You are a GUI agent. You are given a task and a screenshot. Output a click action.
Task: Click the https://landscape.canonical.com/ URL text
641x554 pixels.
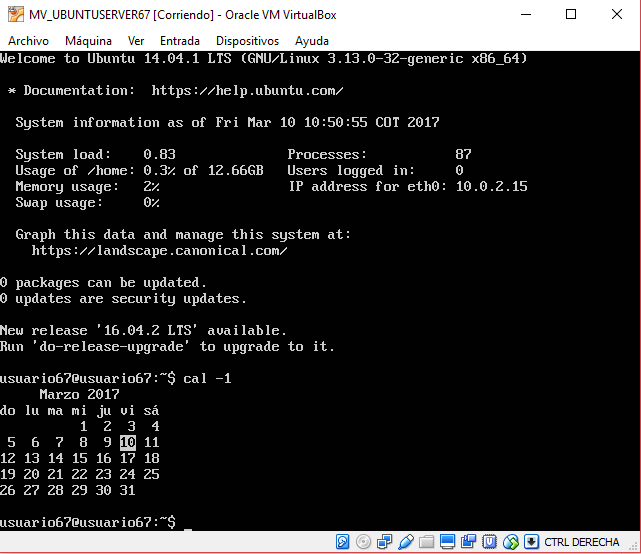tap(159, 250)
